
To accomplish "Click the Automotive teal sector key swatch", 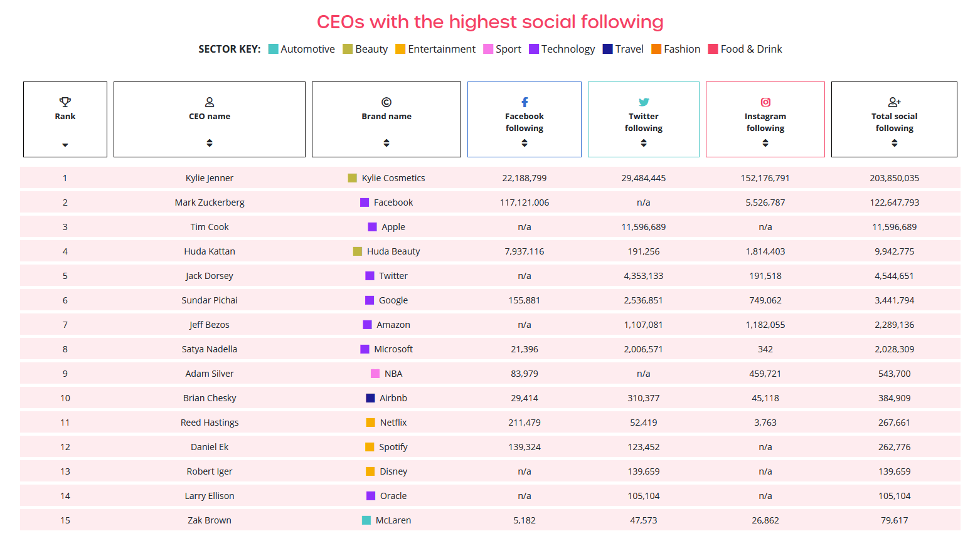I will tap(273, 49).
